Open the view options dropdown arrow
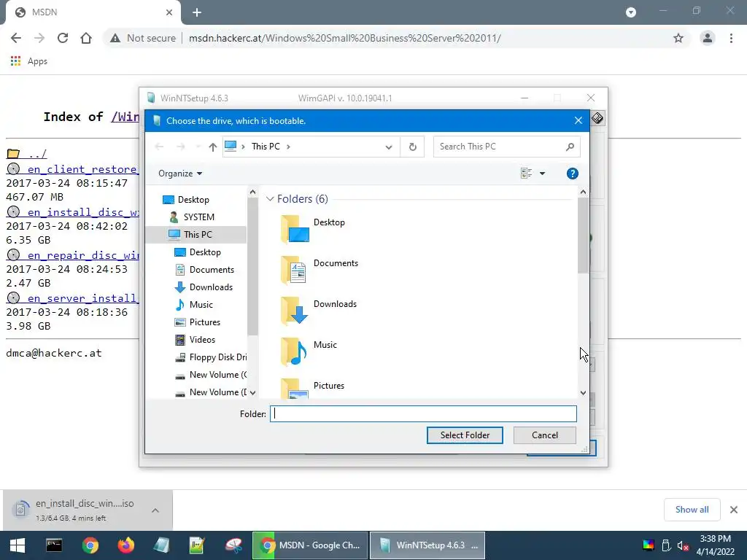This screenshot has height=560, width=747. pos(542,174)
